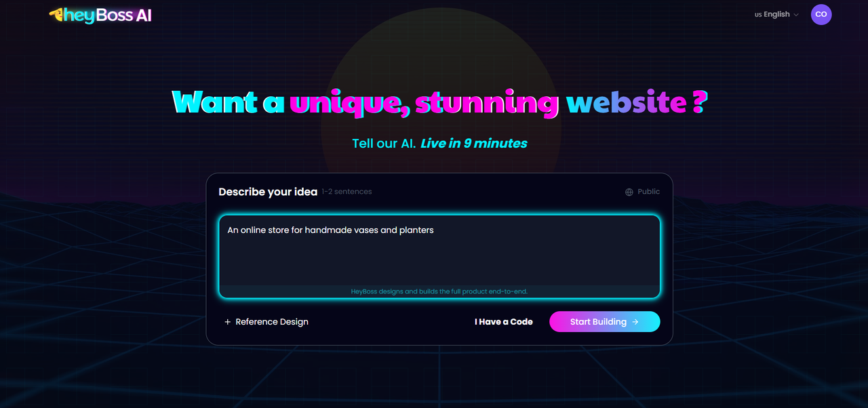Click the 1-2 sentences hint text

click(x=347, y=192)
